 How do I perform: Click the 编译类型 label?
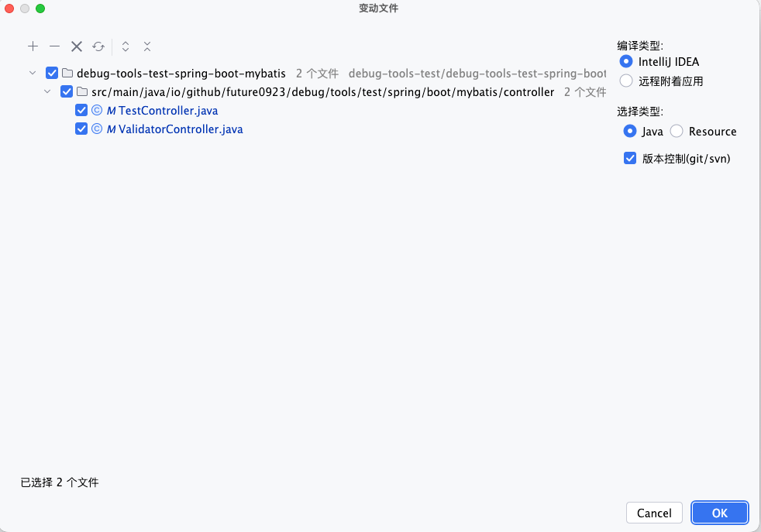click(x=639, y=46)
